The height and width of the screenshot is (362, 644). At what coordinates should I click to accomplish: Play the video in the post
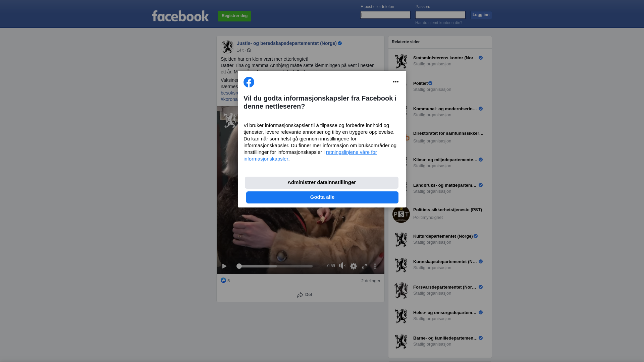click(x=224, y=266)
